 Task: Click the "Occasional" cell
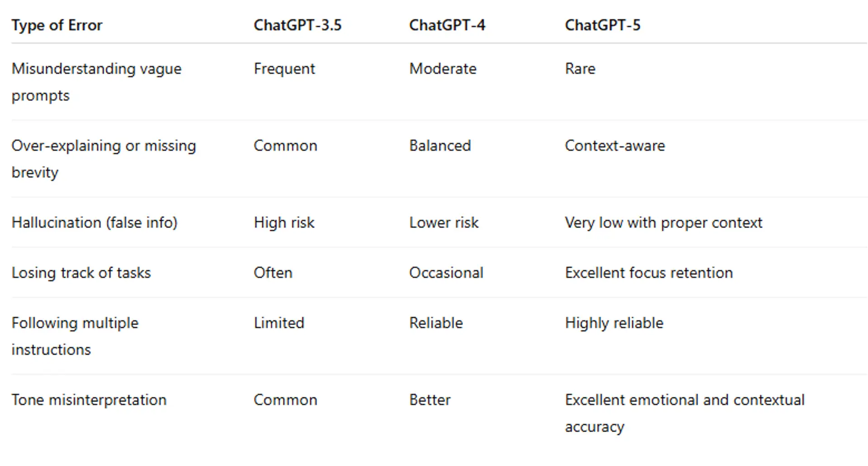(446, 273)
